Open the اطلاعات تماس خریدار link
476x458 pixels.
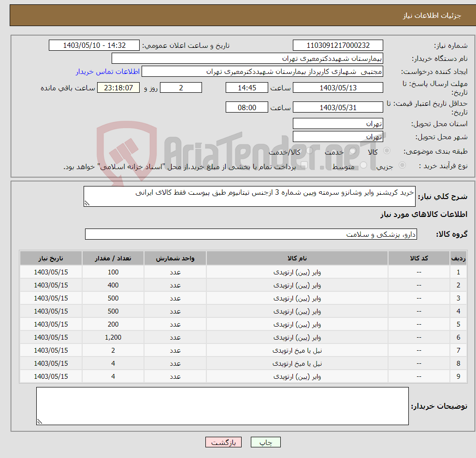[107, 72]
